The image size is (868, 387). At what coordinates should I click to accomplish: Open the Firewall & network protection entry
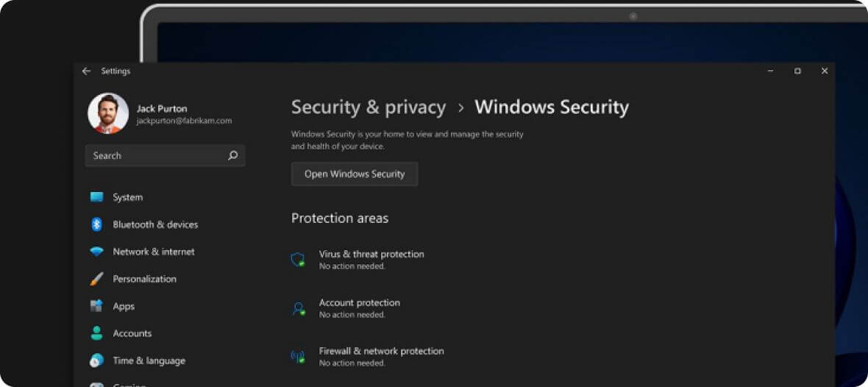[381, 351]
